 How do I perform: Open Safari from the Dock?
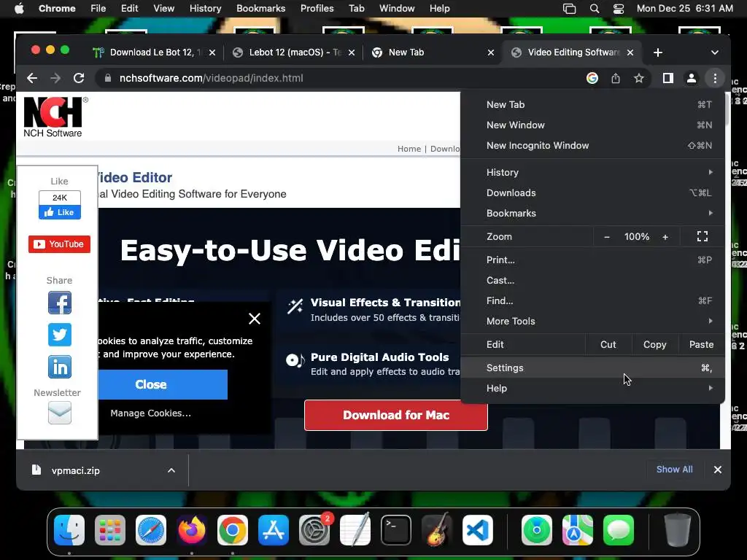(x=151, y=530)
